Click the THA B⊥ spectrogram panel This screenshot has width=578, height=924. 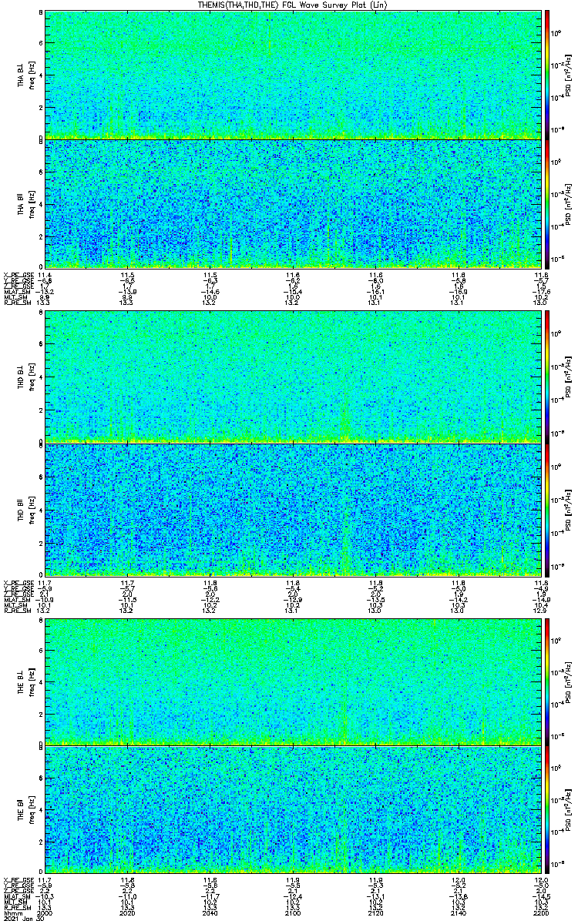point(293,75)
